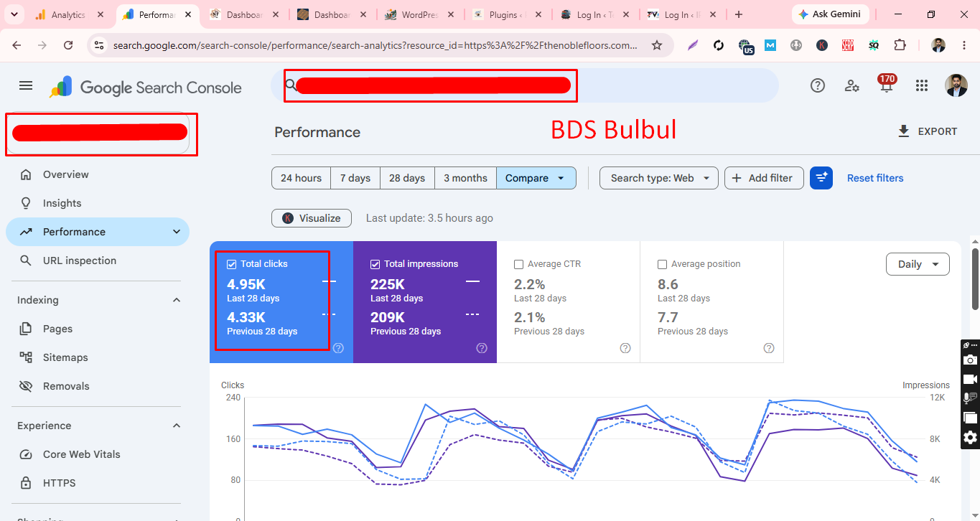Click the Chrome profile avatar in toolbar
The image size is (980, 521).
tap(938, 45)
